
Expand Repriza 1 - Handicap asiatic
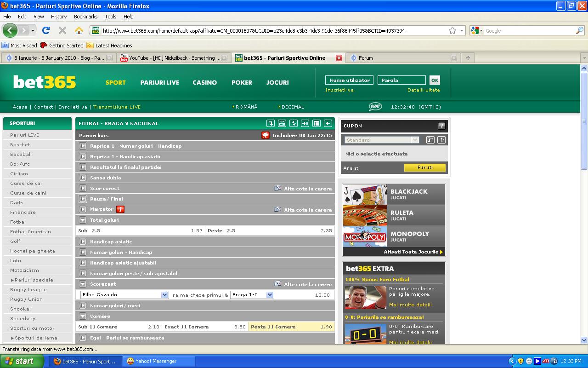click(x=83, y=156)
